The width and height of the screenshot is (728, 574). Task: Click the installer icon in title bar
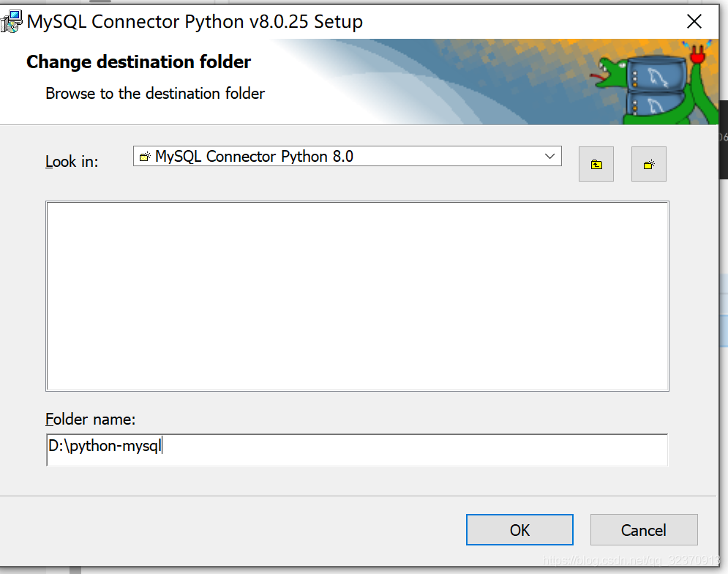[11, 21]
